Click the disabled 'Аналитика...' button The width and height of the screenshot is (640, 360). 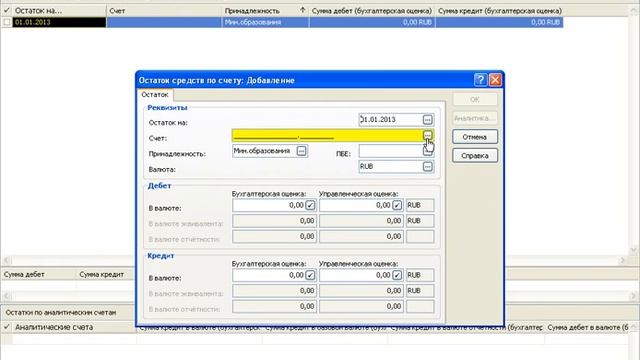point(475,118)
